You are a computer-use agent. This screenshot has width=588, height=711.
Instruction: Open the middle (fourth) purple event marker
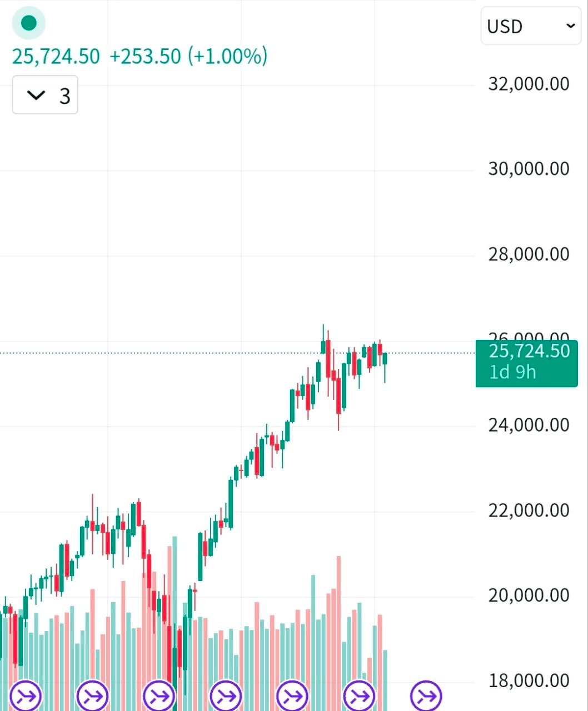226,695
